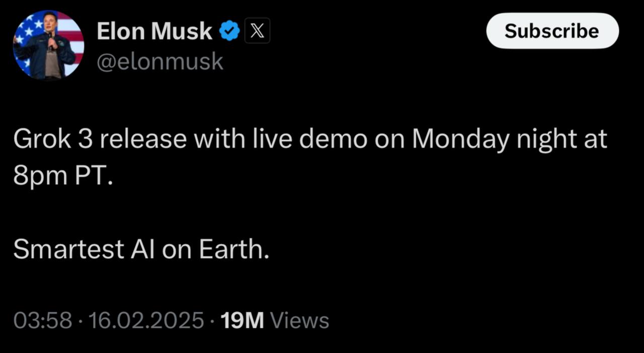Open Elon Musk's profile picture
The width and height of the screenshot is (644, 353).
click(x=48, y=45)
